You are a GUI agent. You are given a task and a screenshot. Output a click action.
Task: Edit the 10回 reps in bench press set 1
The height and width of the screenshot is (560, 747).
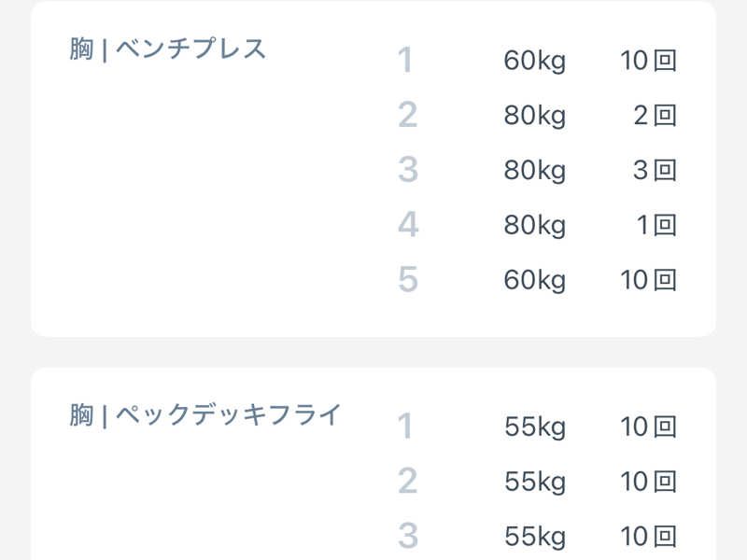pos(648,62)
